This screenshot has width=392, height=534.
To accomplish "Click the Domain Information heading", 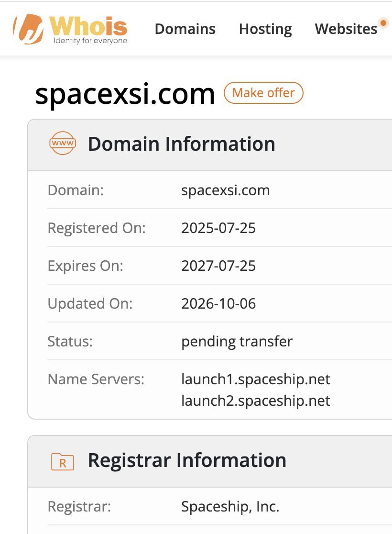I will coord(181,144).
